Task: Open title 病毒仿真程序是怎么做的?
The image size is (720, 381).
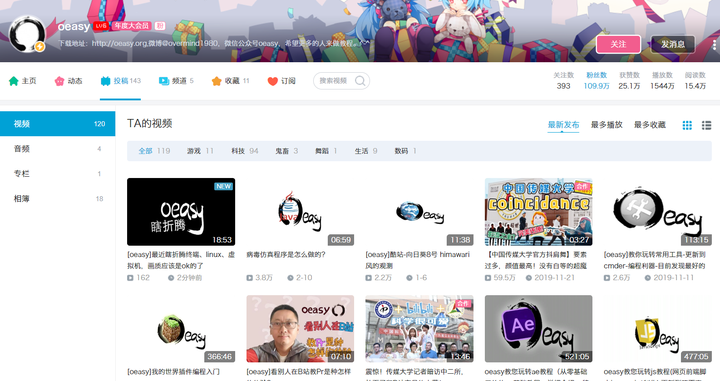Action: pos(286,254)
